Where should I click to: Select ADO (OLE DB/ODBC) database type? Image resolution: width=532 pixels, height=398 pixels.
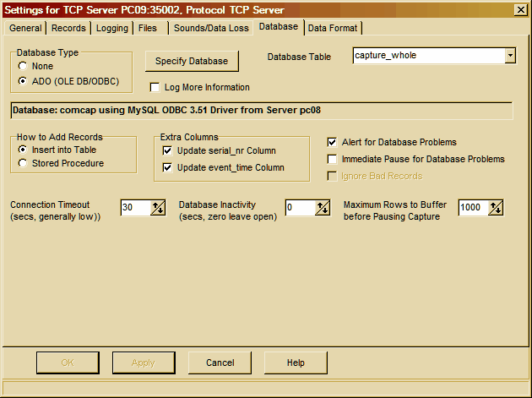pos(23,81)
